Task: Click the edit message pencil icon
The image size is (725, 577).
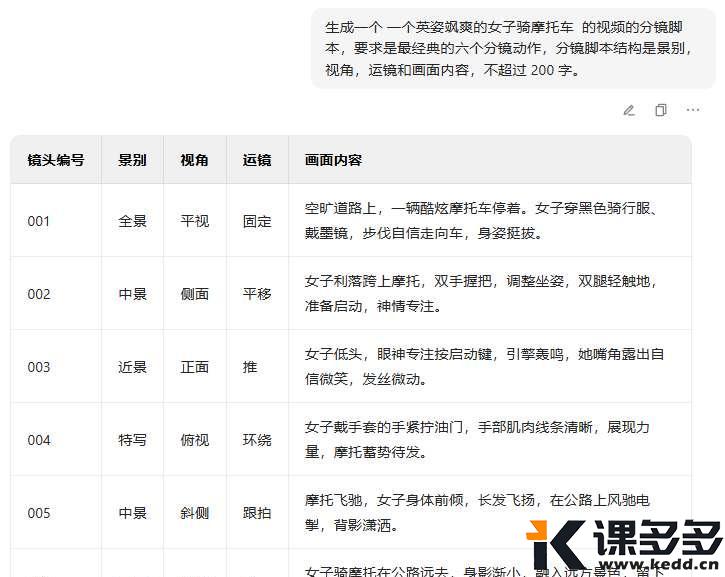Action: (x=629, y=110)
